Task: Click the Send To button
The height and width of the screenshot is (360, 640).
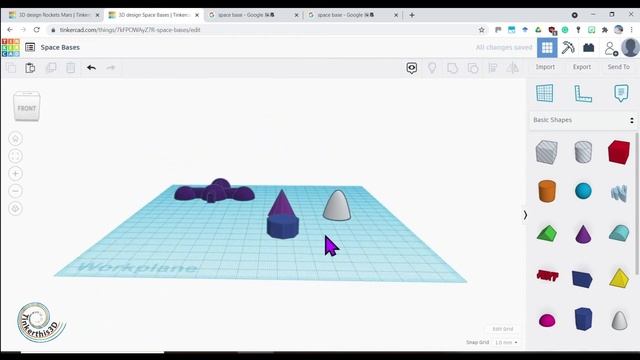Action: [618, 67]
